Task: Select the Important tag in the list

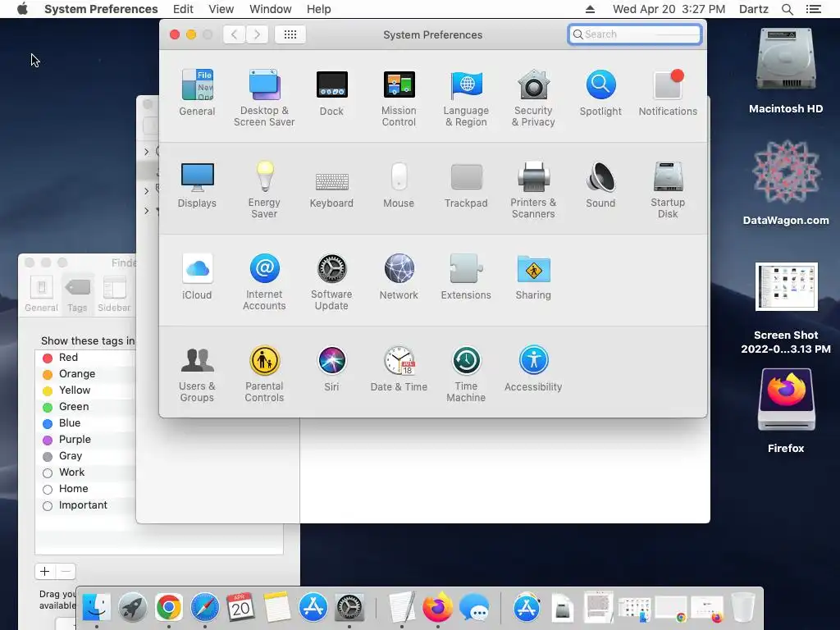Action: click(85, 505)
